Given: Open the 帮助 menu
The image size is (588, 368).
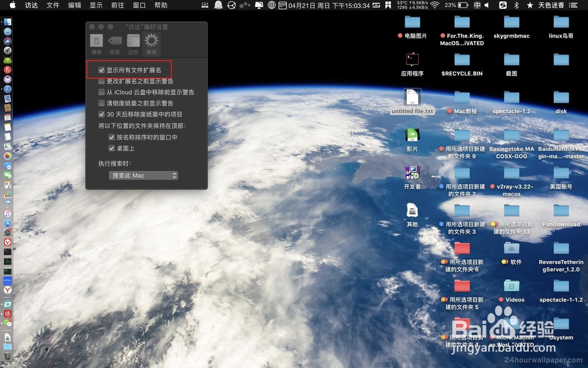Looking at the screenshot, I should tap(161, 5).
